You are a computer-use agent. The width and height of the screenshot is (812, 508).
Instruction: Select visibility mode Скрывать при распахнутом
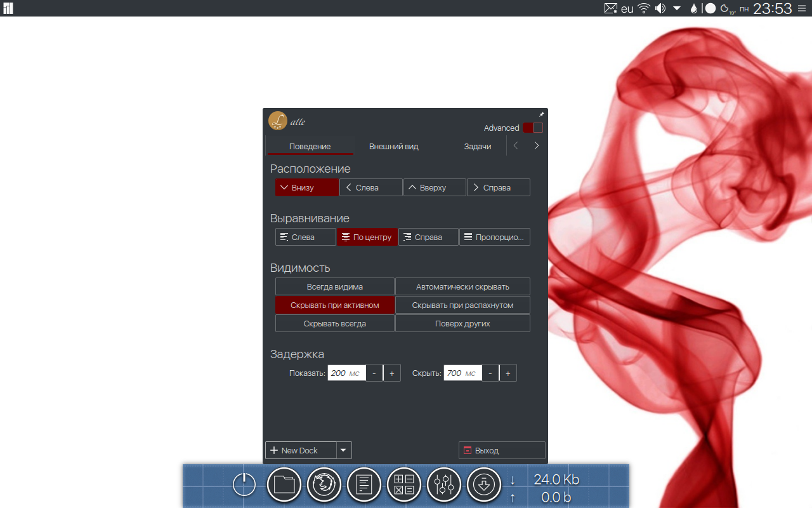tap(462, 305)
